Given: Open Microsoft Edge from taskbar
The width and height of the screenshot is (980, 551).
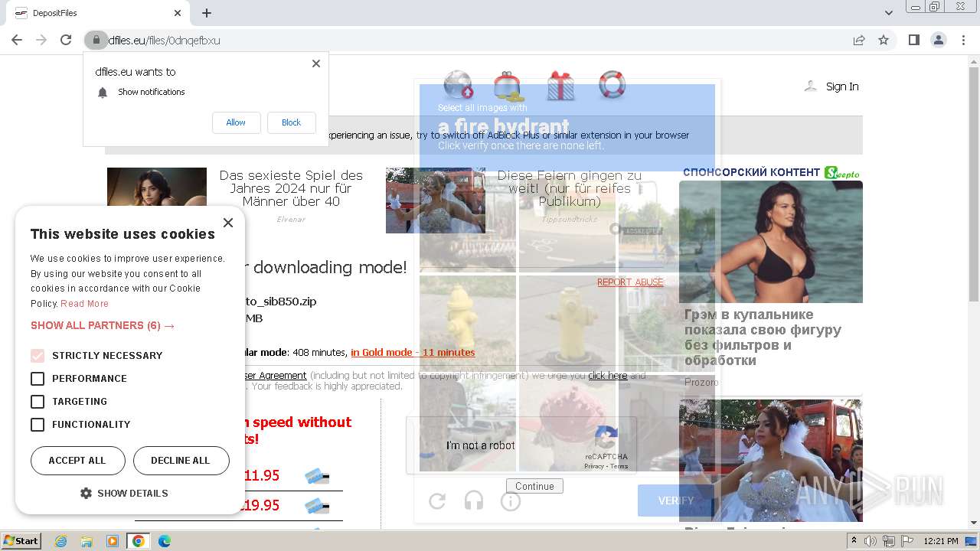Looking at the screenshot, I should pyautogui.click(x=165, y=541).
